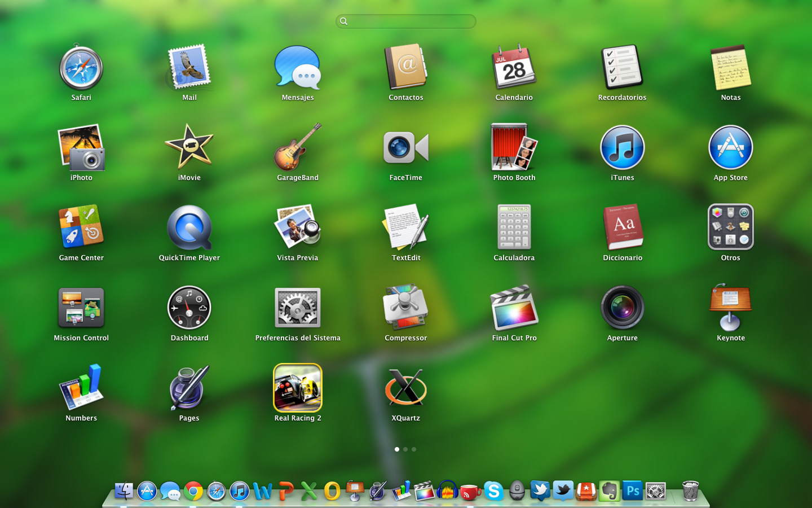This screenshot has height=508, width=812.
Task: Launch the iMovie app
Action: click(x=189, y=148)
